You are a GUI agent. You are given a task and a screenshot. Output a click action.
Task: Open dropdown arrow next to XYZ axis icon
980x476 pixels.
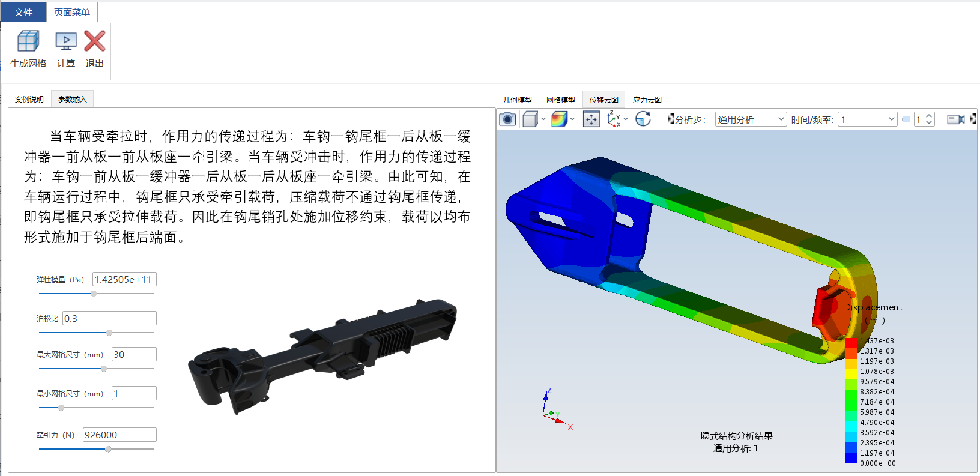click(626, 119)
